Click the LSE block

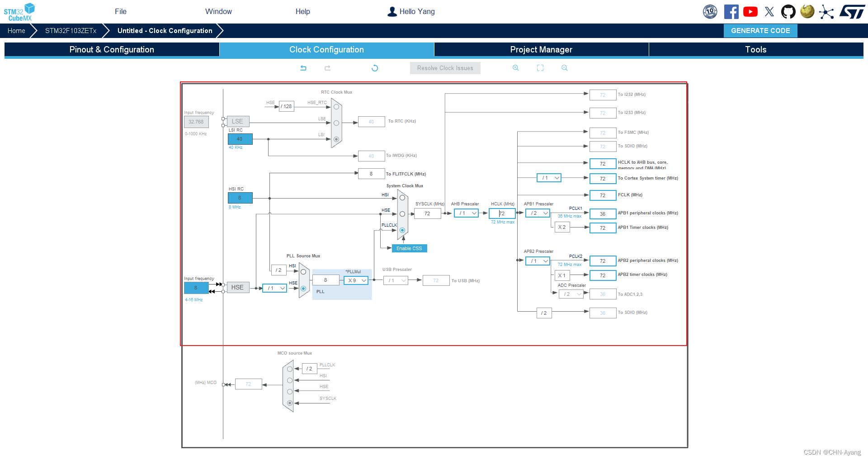(238, 121)
